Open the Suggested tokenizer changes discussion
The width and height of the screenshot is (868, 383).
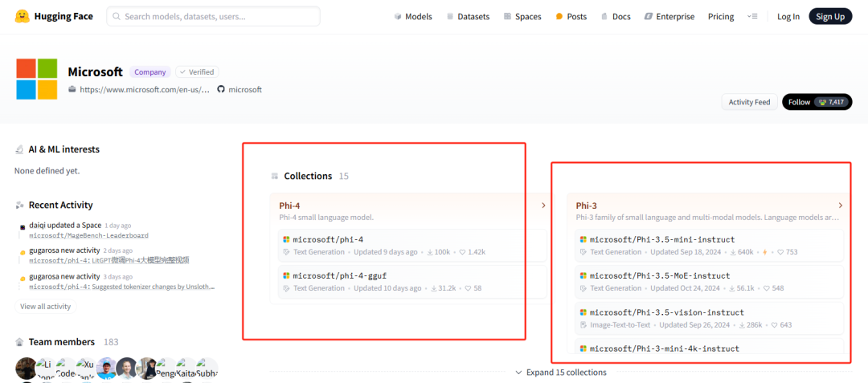coord(122,287)
